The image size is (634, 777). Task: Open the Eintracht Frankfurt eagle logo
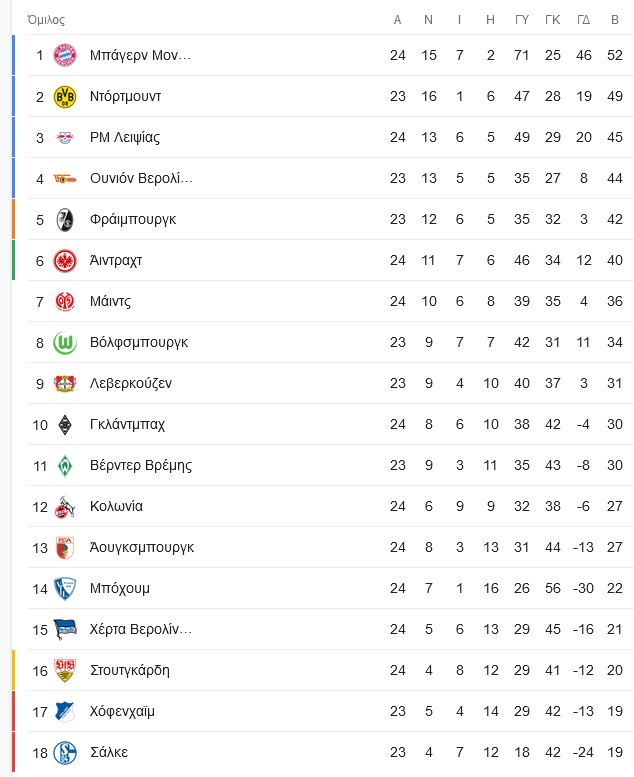tap(65, 261)
